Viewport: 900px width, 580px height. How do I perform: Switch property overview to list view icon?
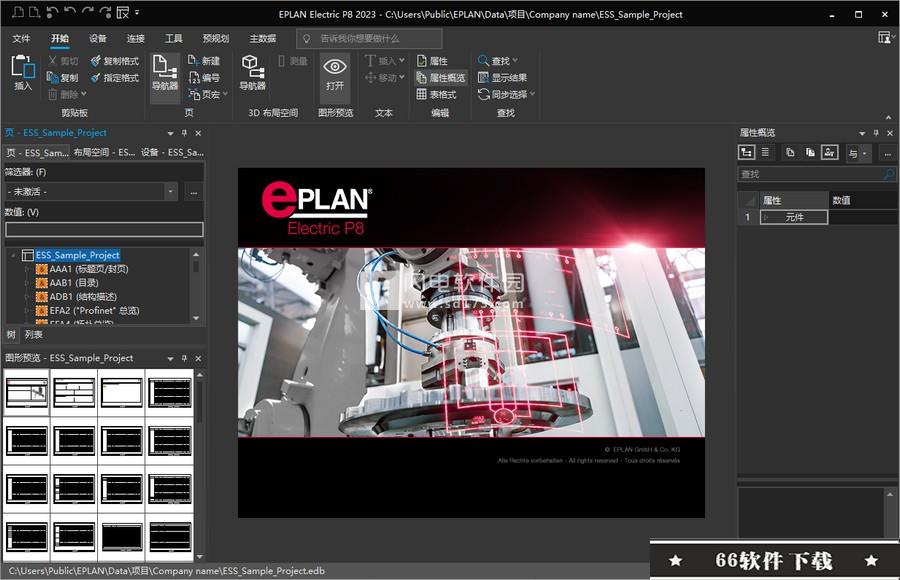click(x=765, y=153)
